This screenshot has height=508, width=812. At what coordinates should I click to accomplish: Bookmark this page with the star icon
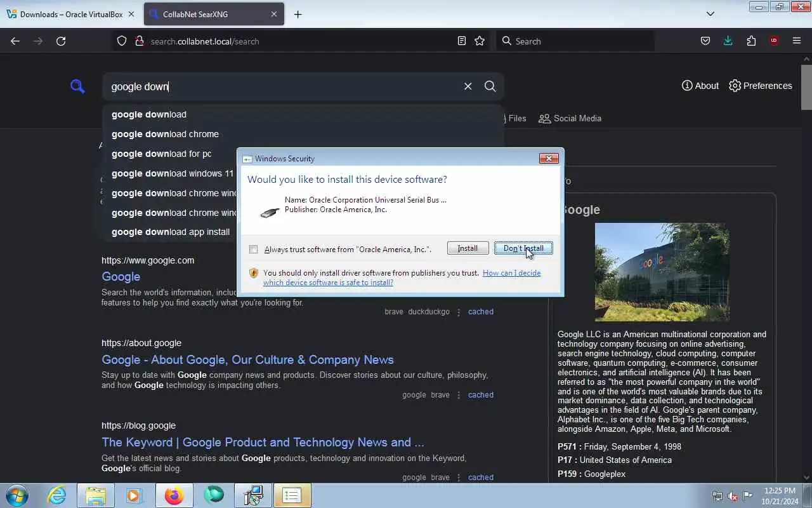click(x=480, y=41)
